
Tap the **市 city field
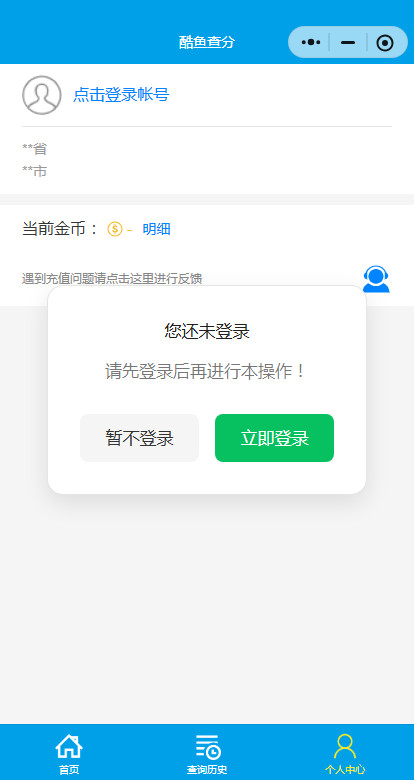tap(35, 172)
